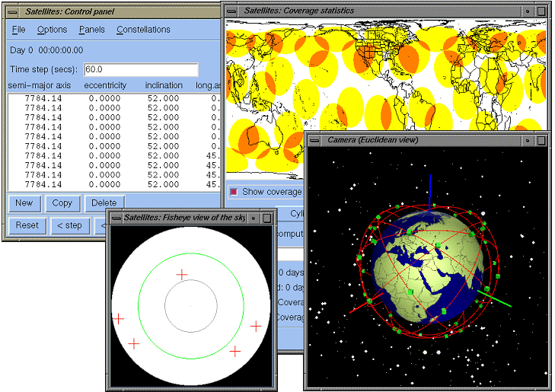Toggle the Show coverage checkbox
Screen dimensions: 555x392
[234, 192]
